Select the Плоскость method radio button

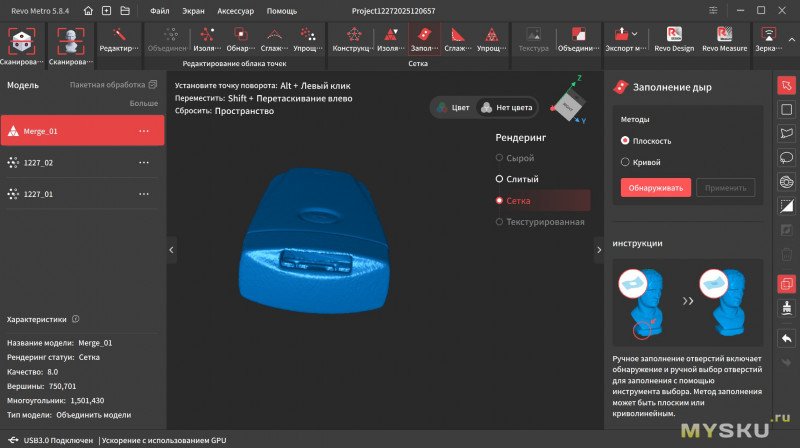click(x=626, y=141)
